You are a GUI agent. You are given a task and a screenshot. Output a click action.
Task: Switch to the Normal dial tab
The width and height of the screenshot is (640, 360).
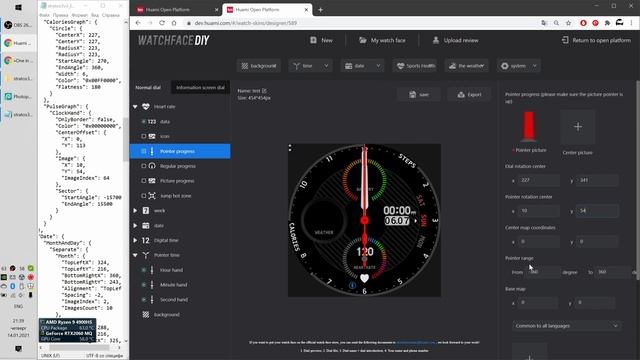pyautogui.click(x=149, y=87)
